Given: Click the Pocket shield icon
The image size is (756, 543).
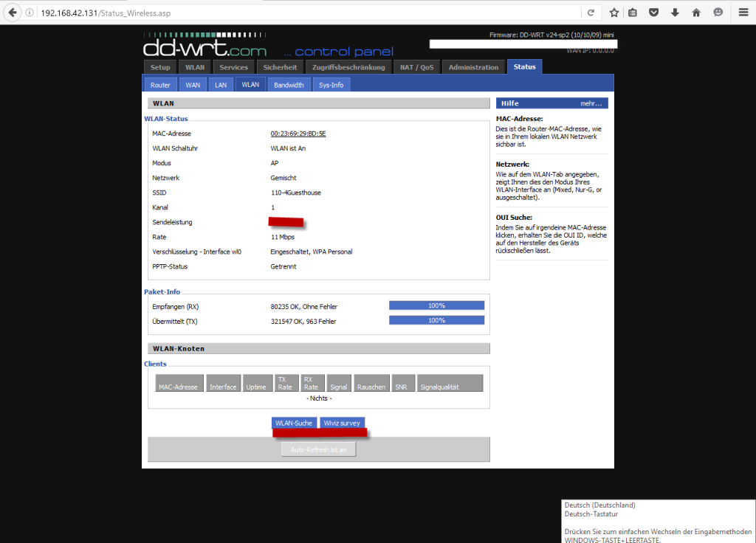Looking at the screenshot, I should (654, 13).
